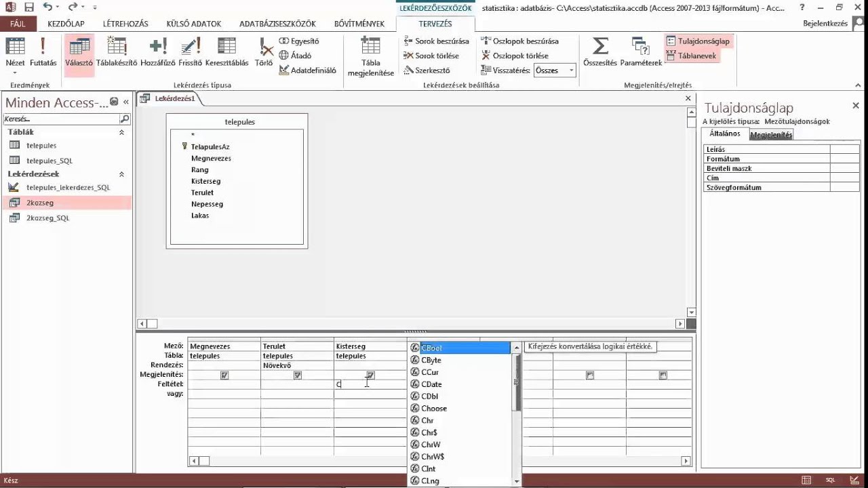The height and width of the screenshot is (488, 868).
Task: Toggle Megjelenítés checkbox for Megnevezes column
Action: coord(224,375)
